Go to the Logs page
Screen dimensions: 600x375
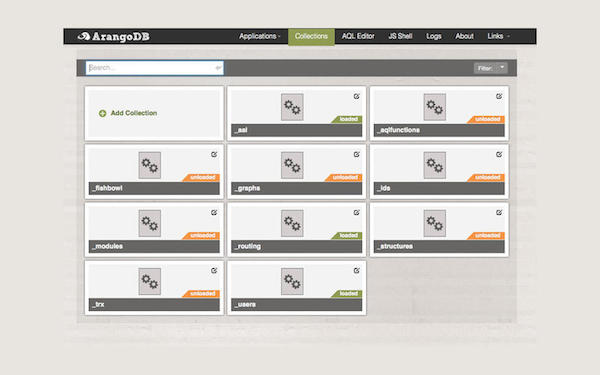[434, 36]
